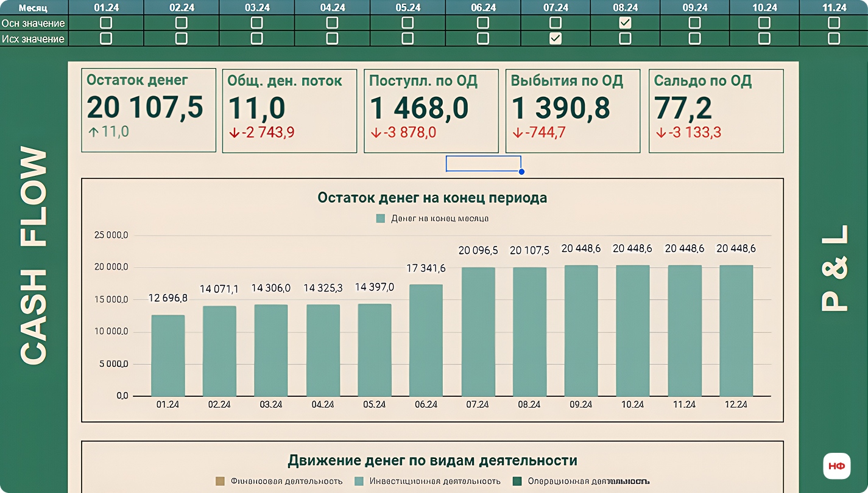Image resolution: width=868 pixels, height=493 pixels.
Task: Select the 06.24 bar in the chart
Action: pos(426,340)
